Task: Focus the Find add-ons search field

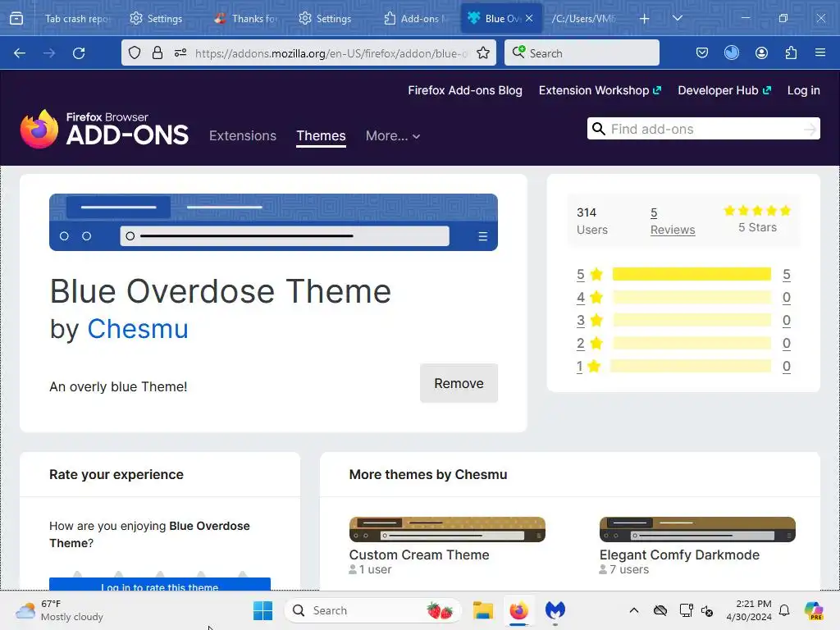Action: pyautogui.click(x=704, y=129)
